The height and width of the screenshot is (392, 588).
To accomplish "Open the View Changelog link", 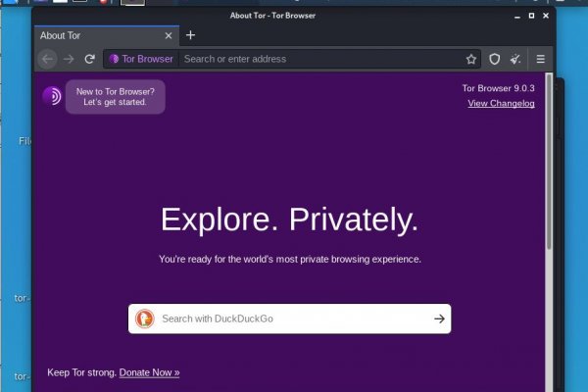I will pos(501,103).
